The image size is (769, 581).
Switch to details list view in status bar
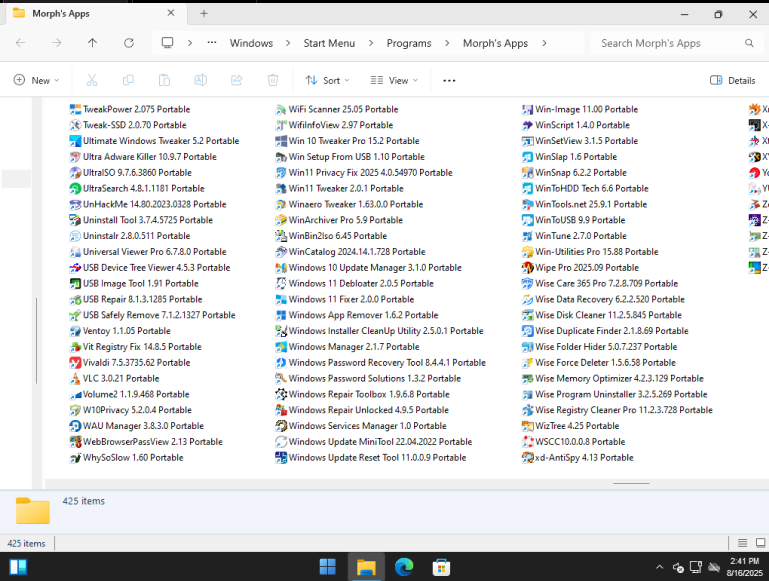coord(743,543)
